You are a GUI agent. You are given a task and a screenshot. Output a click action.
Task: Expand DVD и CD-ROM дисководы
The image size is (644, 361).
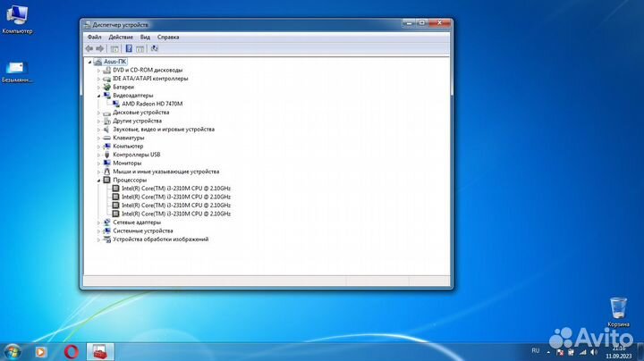pyautogui.click(x=98, y=71)
